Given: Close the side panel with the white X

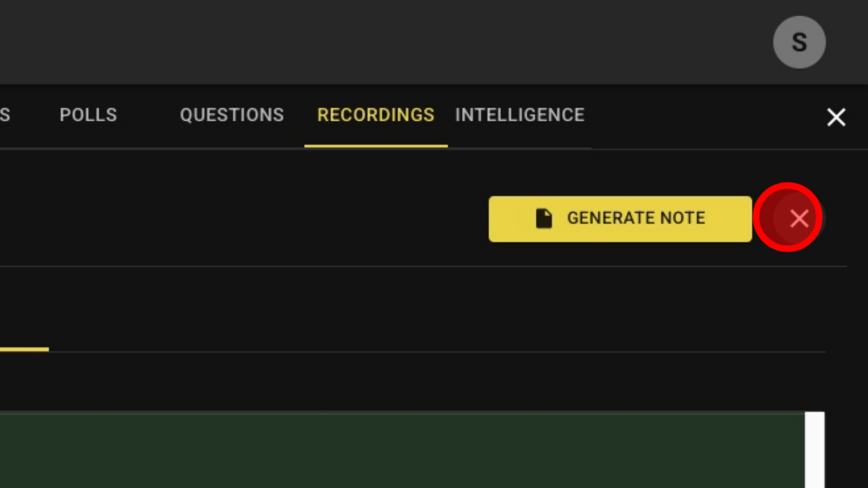Looking at the screenshot, I should [x=836, y=117].
